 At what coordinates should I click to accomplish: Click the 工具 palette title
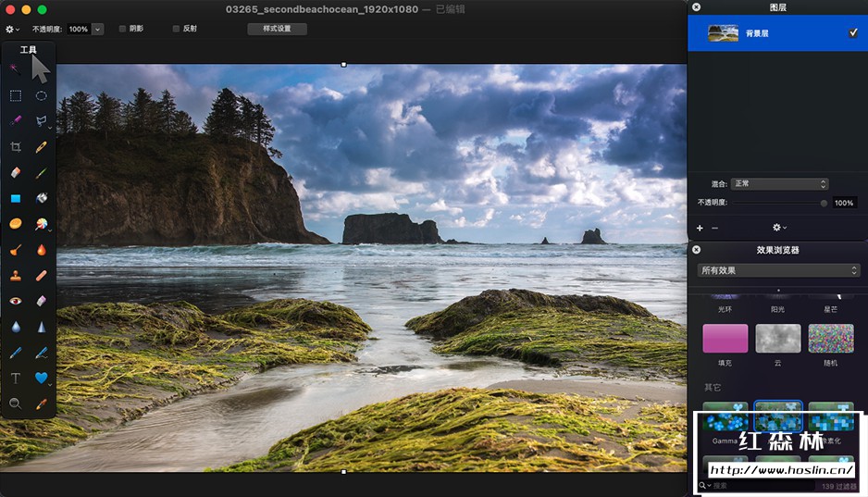coord(29,50)
